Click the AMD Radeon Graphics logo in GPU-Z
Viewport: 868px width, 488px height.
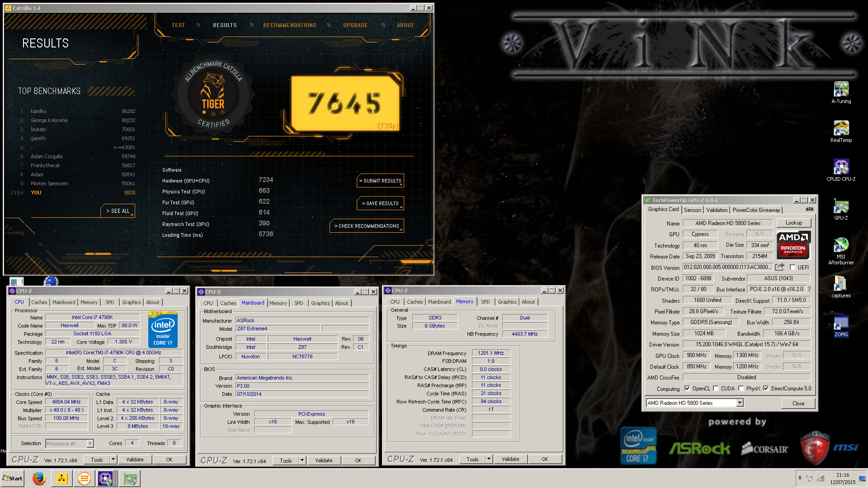(793, 244)
